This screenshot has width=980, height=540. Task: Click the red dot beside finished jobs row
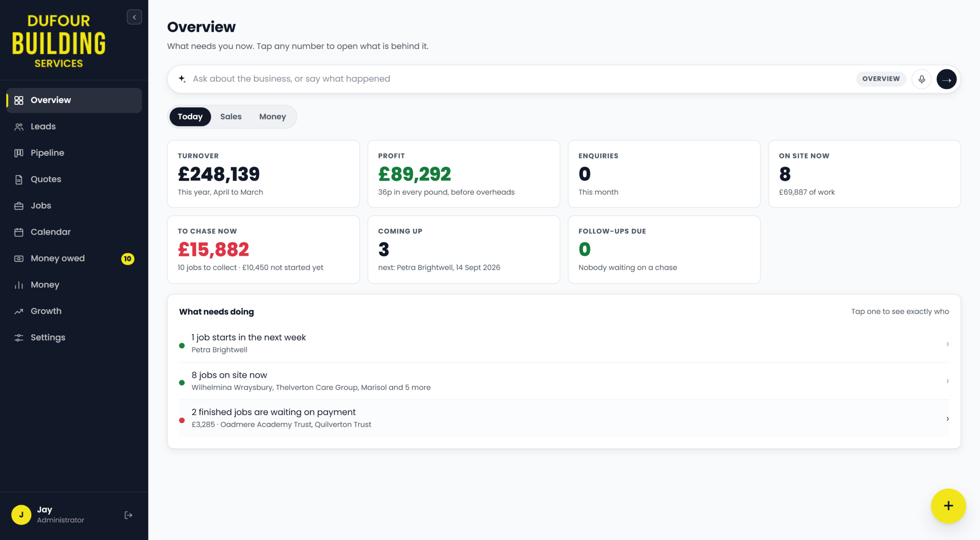(x=182, y=420)
